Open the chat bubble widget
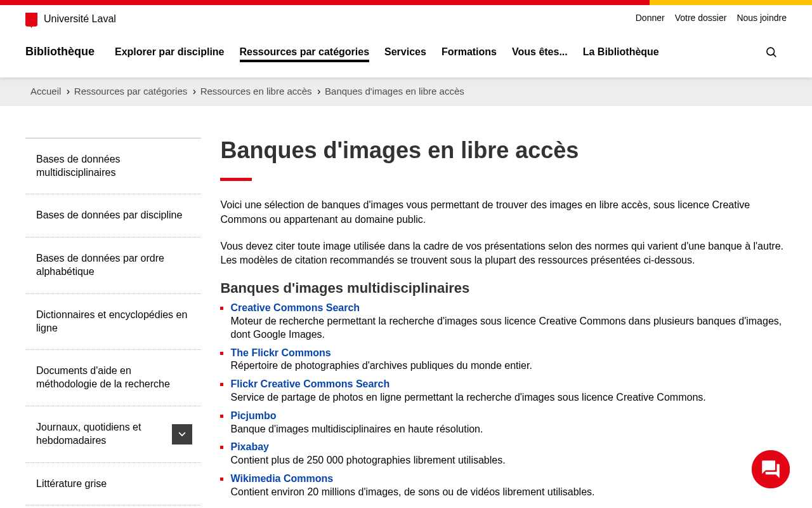Image resolution: width=812 pixels, height=508 pixels. pyautogui.click(x=770, y=469)
